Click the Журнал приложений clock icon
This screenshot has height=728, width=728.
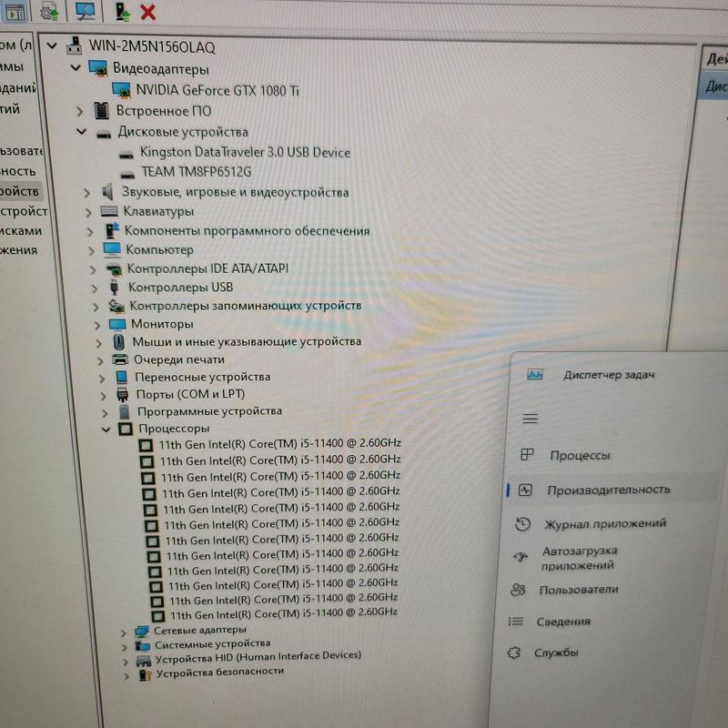click(x=522, y=524)
